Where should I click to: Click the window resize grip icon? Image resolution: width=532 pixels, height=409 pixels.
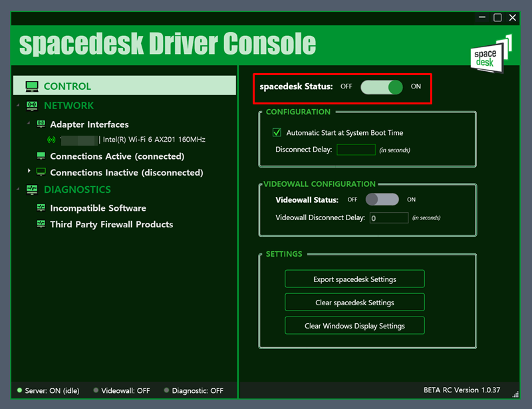point(515,394)
